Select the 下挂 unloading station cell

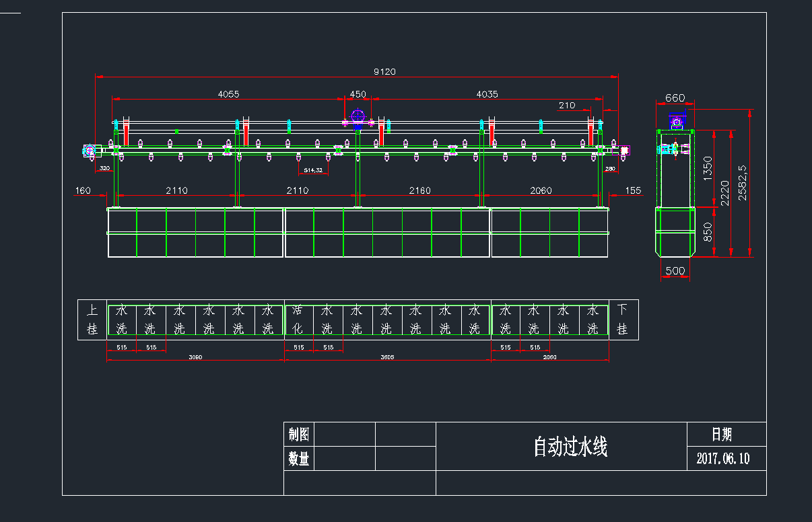623,320
